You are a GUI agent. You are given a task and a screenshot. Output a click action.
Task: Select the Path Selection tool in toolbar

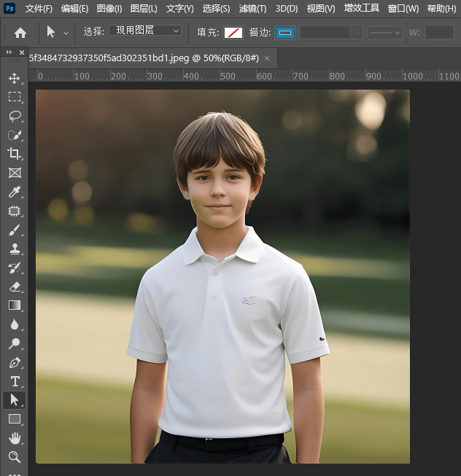click(x=15, y=400)
